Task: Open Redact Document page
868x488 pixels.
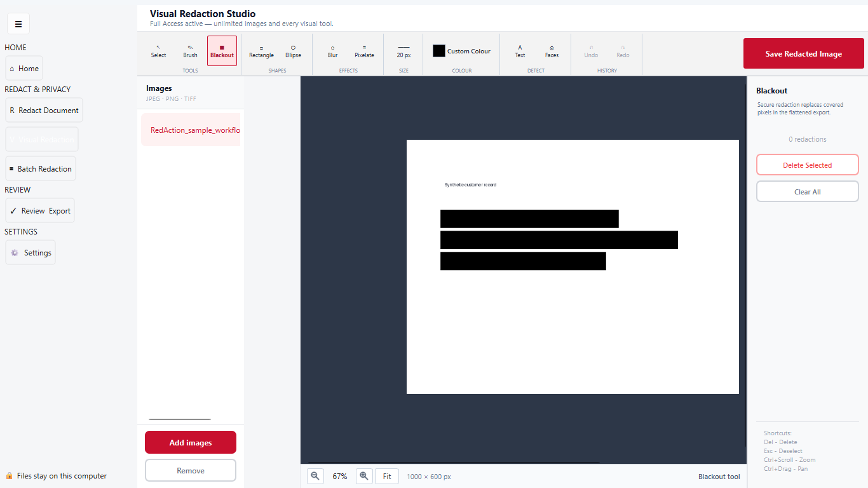Action: [x=44, y=110]
